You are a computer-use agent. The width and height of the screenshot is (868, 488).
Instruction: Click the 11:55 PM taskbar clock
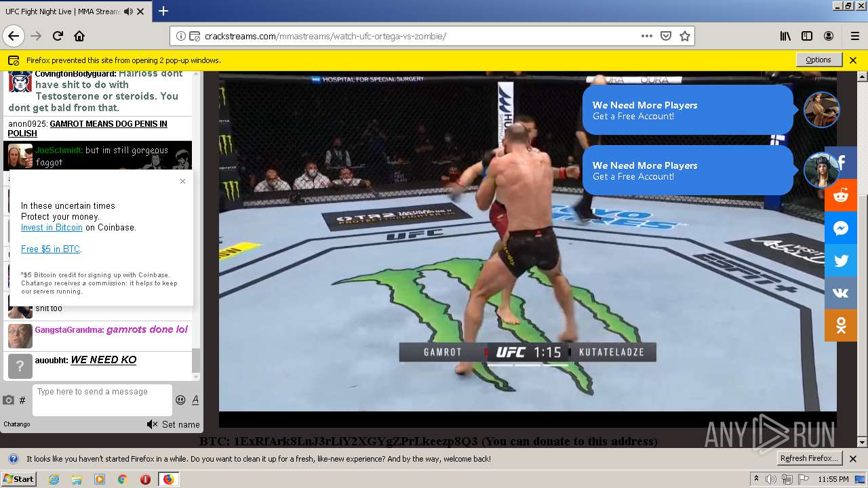click(833, 479)
